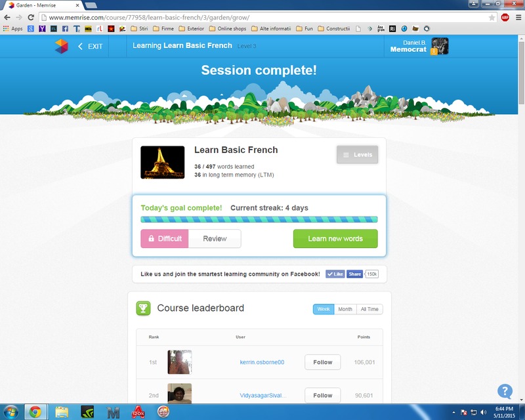Click Learn new words button
Viewport: 525px width, 420px height.
click(x=335, y=238)
